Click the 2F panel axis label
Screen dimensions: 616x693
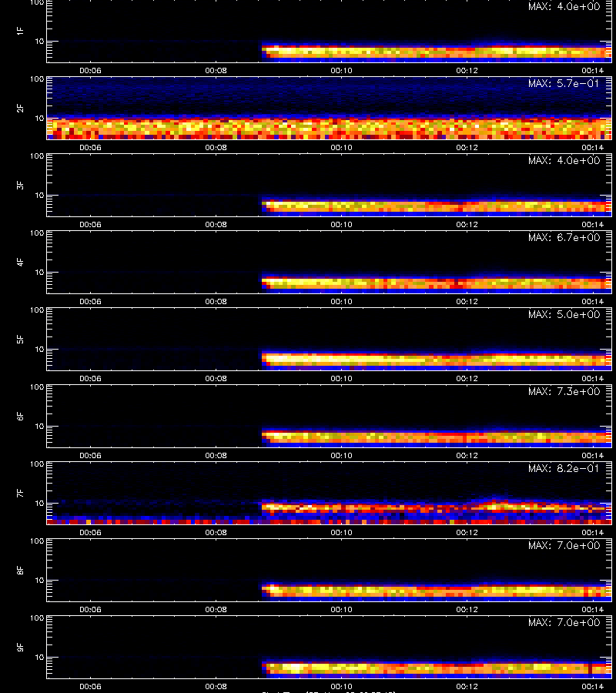point(20,109)
